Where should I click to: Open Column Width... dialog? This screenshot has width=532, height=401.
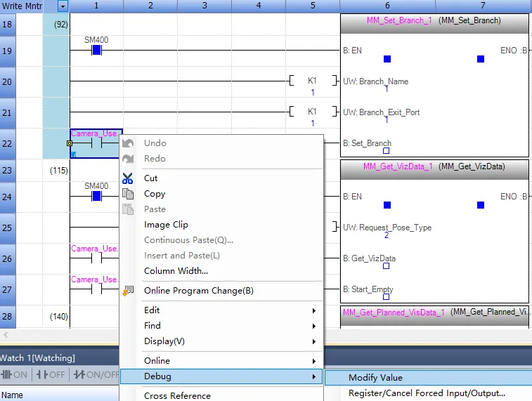pyautogui.click(x=176, y=271)
